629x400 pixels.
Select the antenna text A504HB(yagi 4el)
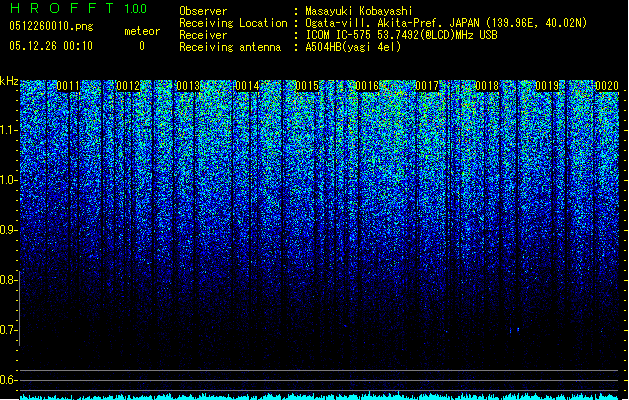353,47
